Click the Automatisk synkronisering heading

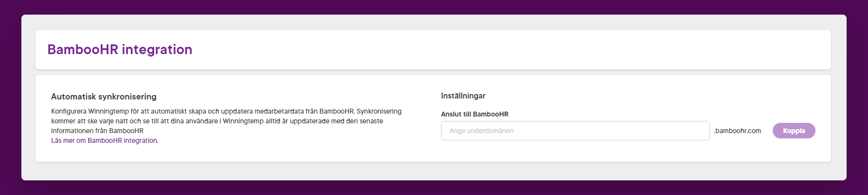pos(104,97)
